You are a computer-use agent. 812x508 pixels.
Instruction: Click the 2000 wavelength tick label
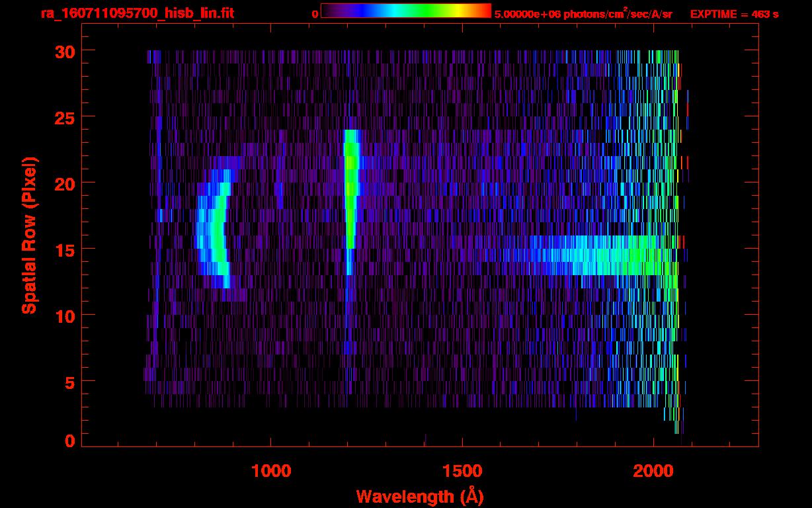pos(653,470)
